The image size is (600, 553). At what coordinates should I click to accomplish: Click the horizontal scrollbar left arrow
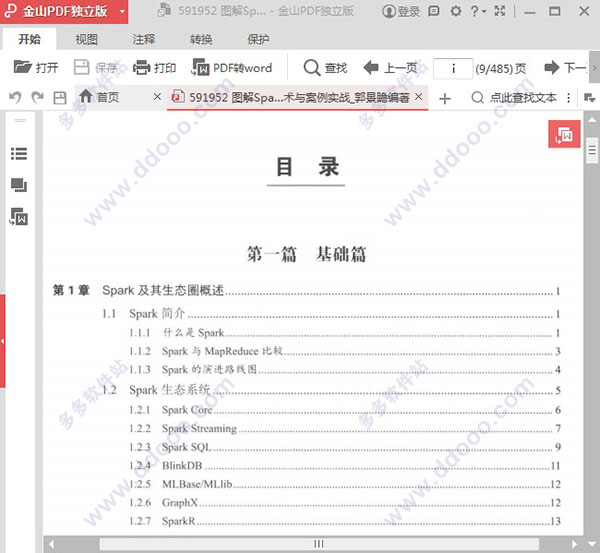(51, 544)
